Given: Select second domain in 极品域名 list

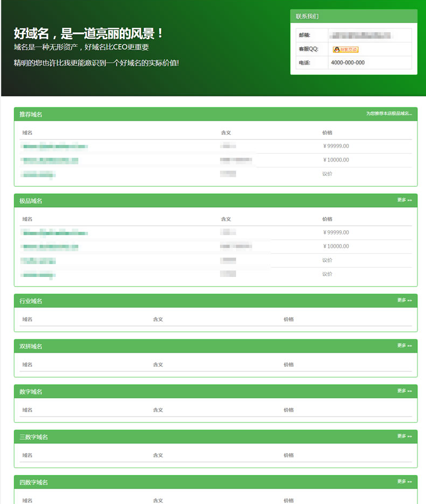Looking at the screenshot, I should click(x=50, y=246).
